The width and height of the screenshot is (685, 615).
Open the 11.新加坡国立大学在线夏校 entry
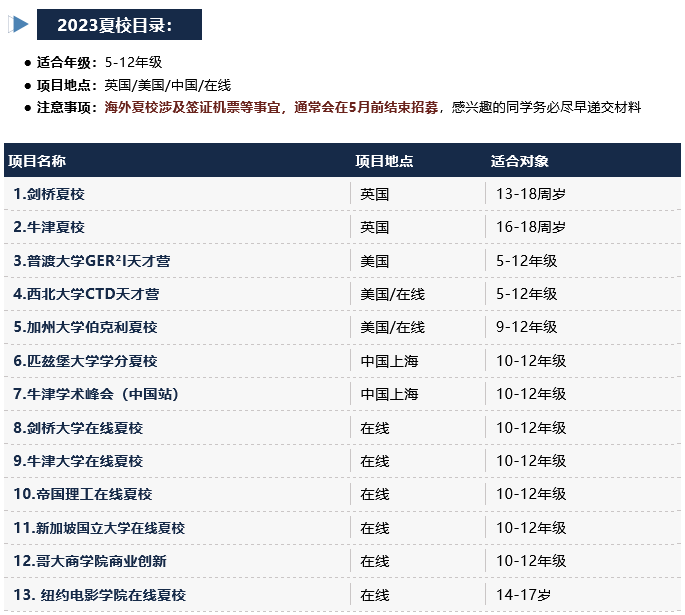click(99, 528)
